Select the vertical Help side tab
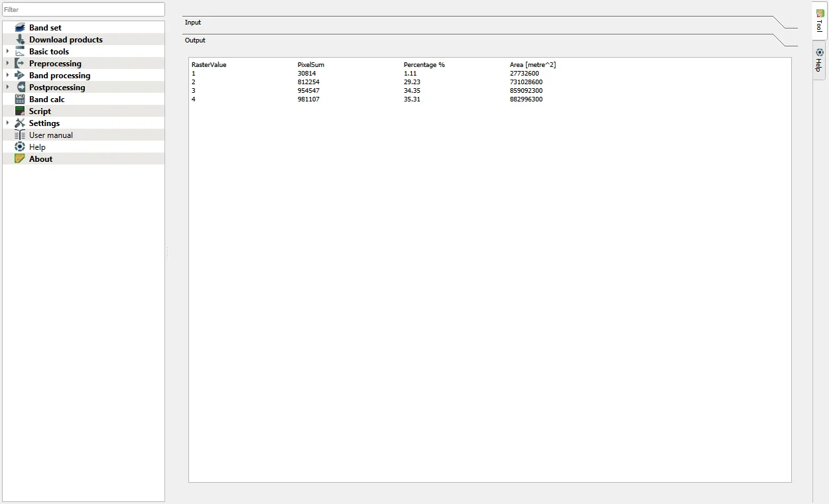Screen dimensions: 829x504 820,60
